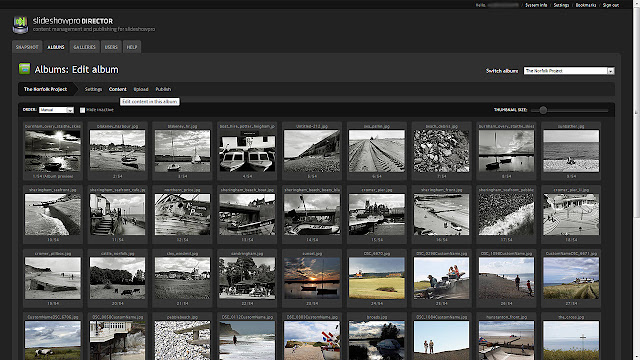The height and width of the screenshot is (360, 640).
Task: Switch to the Snapshot tab
Action: point(27,47)
